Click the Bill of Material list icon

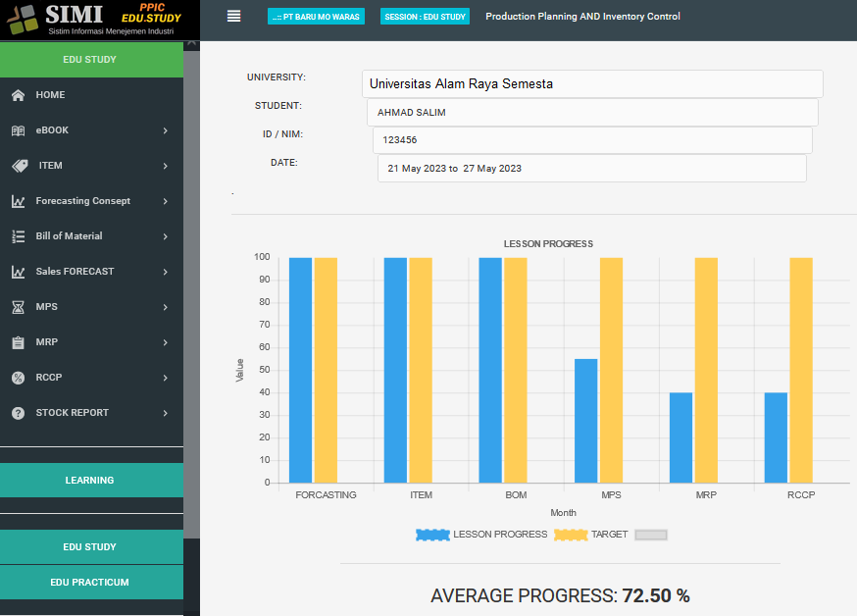(18, 236)
